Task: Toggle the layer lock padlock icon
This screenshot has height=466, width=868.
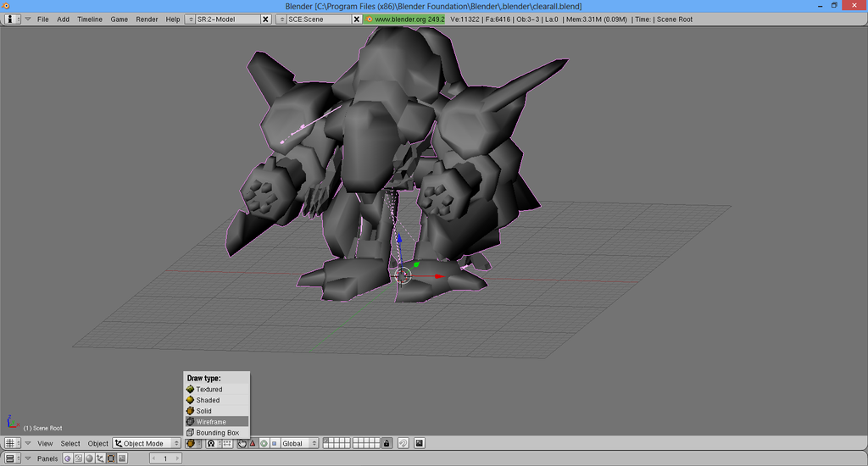Action: coord(387,443)
